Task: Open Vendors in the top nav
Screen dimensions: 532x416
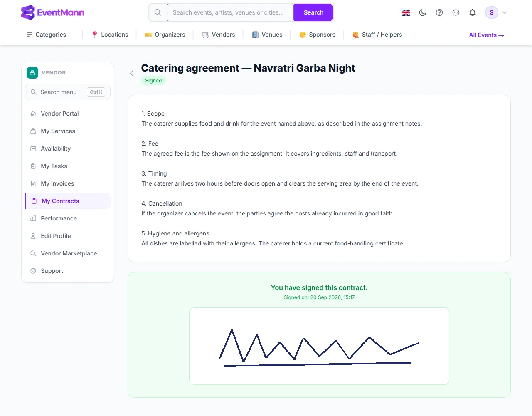Action: point(219,35)
